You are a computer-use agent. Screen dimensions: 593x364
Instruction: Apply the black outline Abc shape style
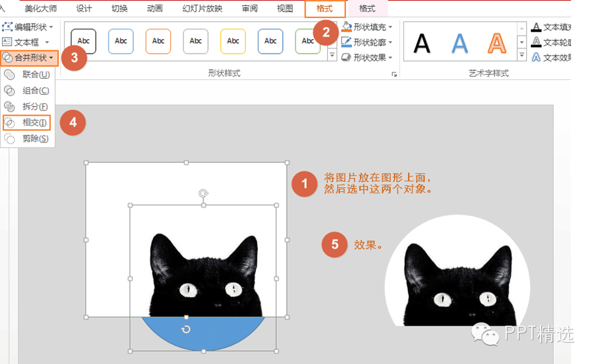tap(83, 41)
